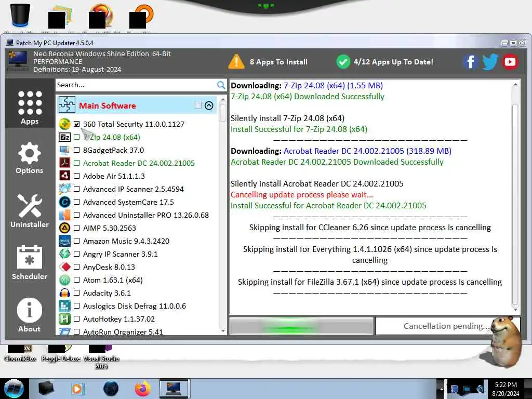This screenshot has height=399, width=532.
Task: Focus the Search input field
Action: tap(136, 85)
